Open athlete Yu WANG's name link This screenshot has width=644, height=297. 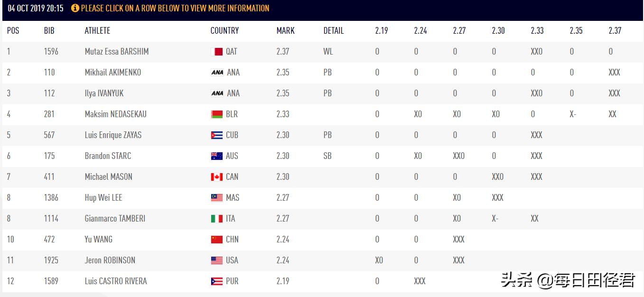(x=98, y=239)
